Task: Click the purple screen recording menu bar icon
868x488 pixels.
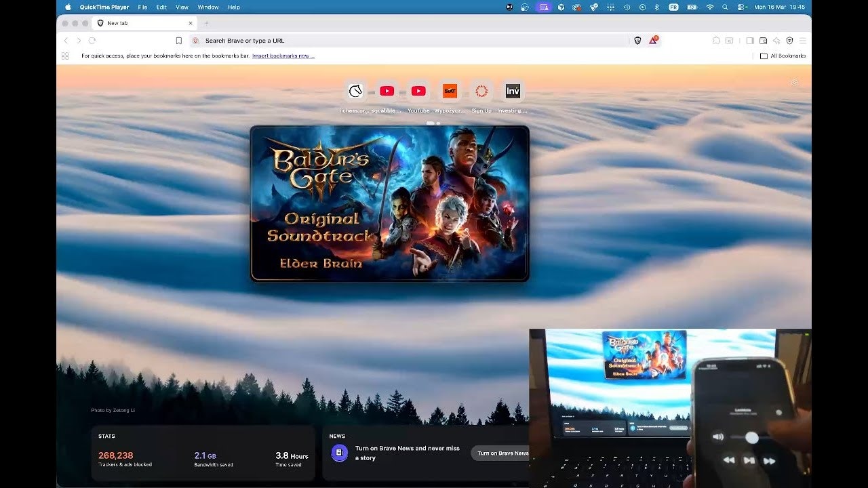Action: (x=543, y=7)
